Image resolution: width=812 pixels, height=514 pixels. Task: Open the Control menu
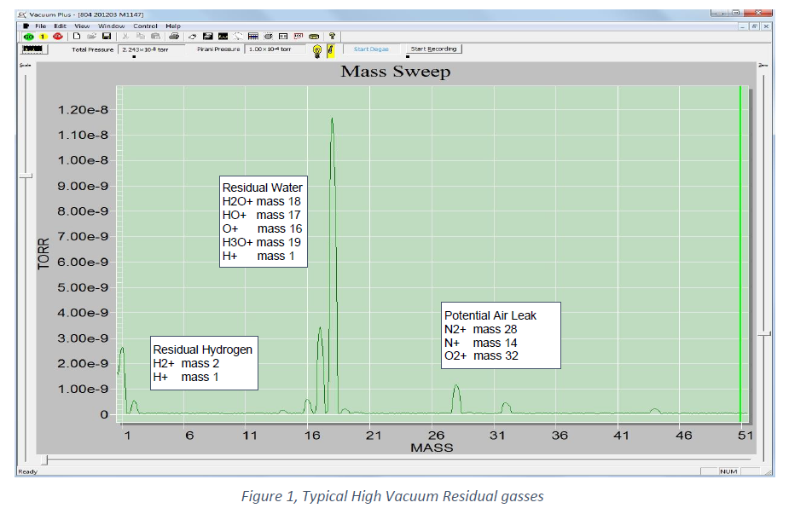145,26
